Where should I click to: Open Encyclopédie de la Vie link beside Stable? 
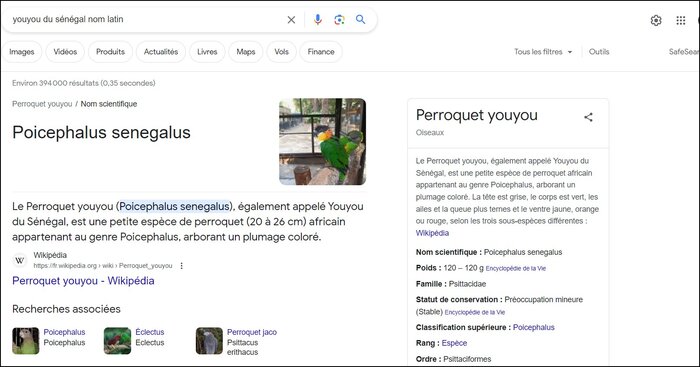click(475, 313)
